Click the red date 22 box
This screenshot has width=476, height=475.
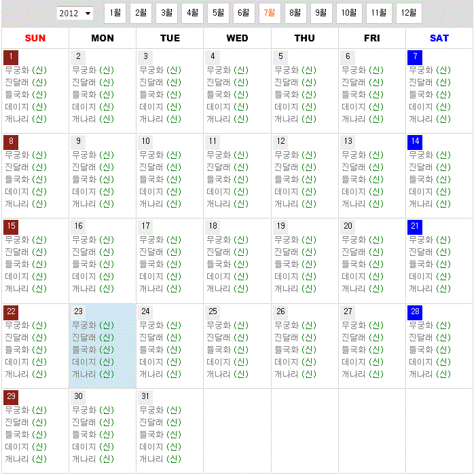click(x=11, y=312)
